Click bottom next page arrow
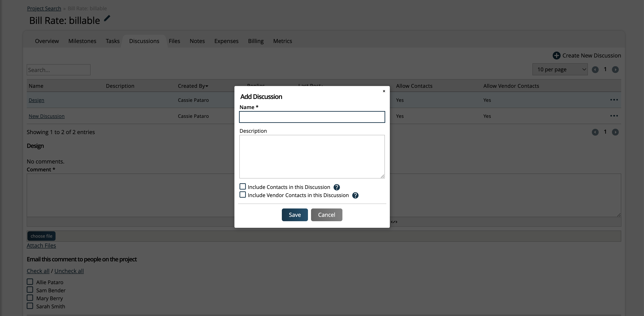 (x=615, y=132)
